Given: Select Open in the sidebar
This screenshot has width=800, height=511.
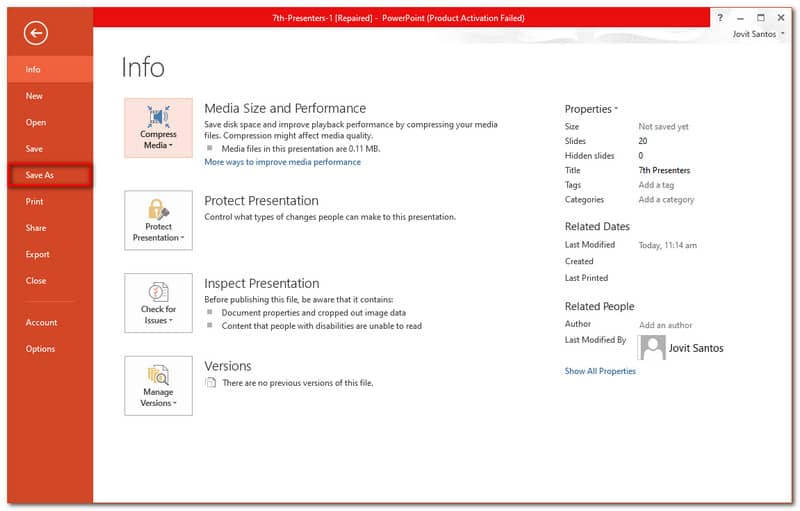Looking at the screenshot, I should [x=50, y=122].
